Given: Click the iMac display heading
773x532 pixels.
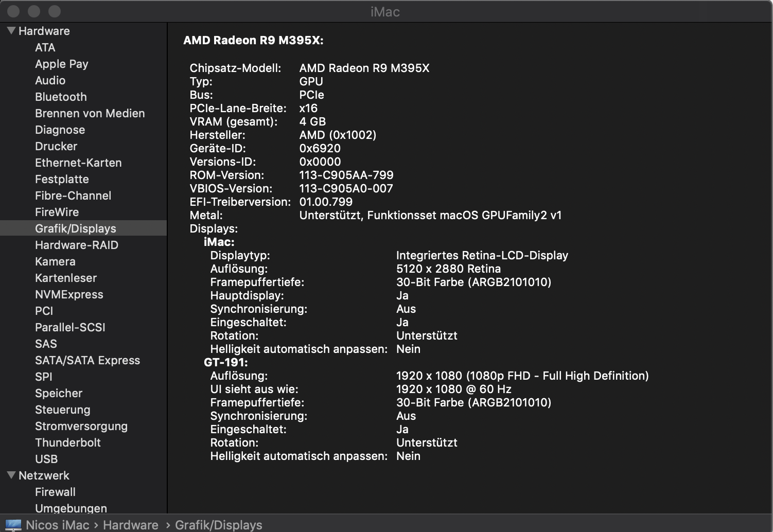Looking at the screenshot, I should pos(219,242).
